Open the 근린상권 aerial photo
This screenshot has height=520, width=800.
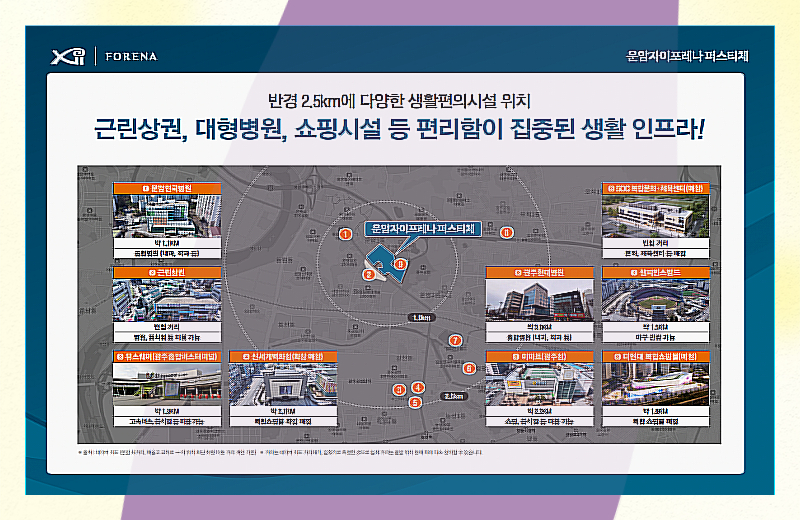pyautogui.click(x=167, y=300)
